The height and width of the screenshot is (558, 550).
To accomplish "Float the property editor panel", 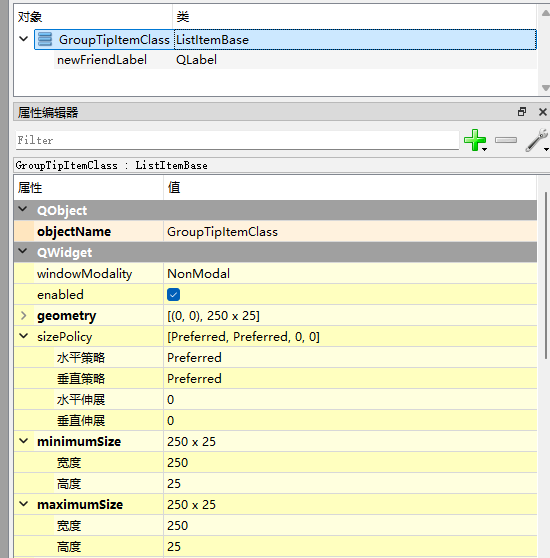I will click(x=522, y=112).
